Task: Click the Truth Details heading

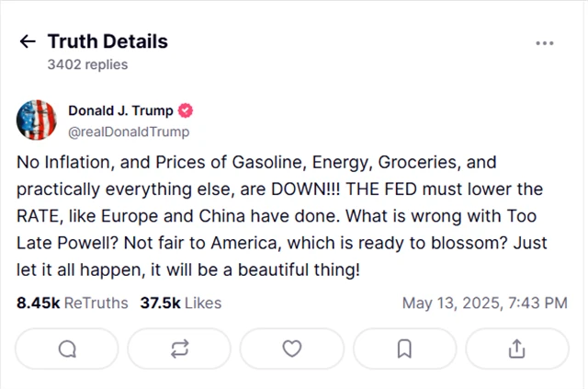Action: tap(107, 41)
